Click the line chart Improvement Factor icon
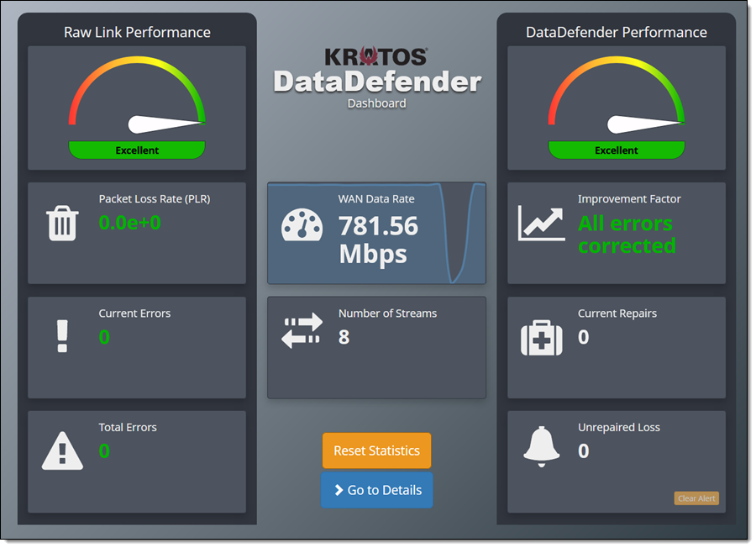This screenshot has width=756, height=548. (x=541, y=223)
